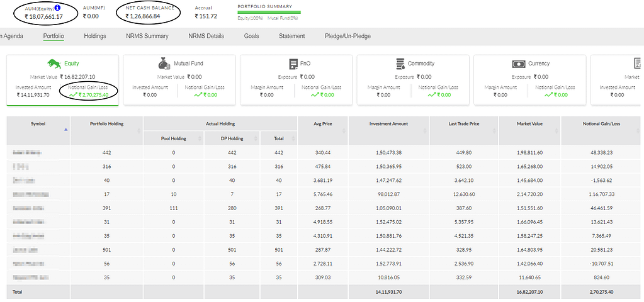Click the AUM(Equity) info icon

(x=57, y=8)
